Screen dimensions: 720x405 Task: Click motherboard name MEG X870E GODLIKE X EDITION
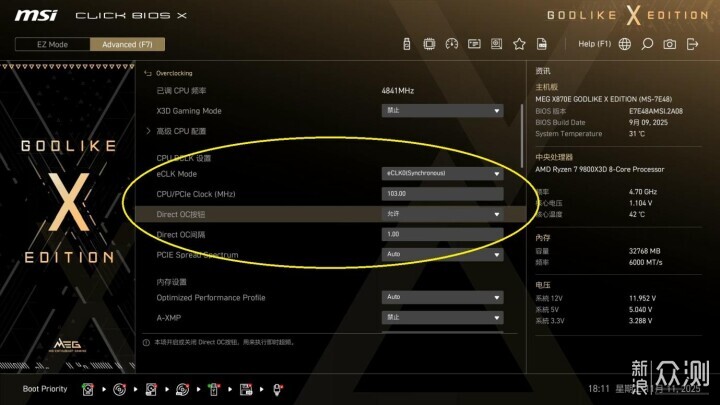point(603,99)
